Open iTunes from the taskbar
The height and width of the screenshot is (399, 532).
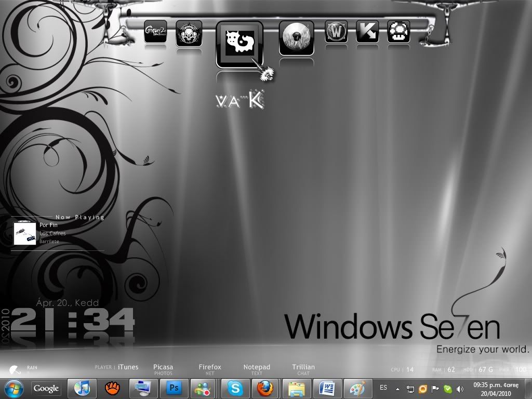point(82,389)
